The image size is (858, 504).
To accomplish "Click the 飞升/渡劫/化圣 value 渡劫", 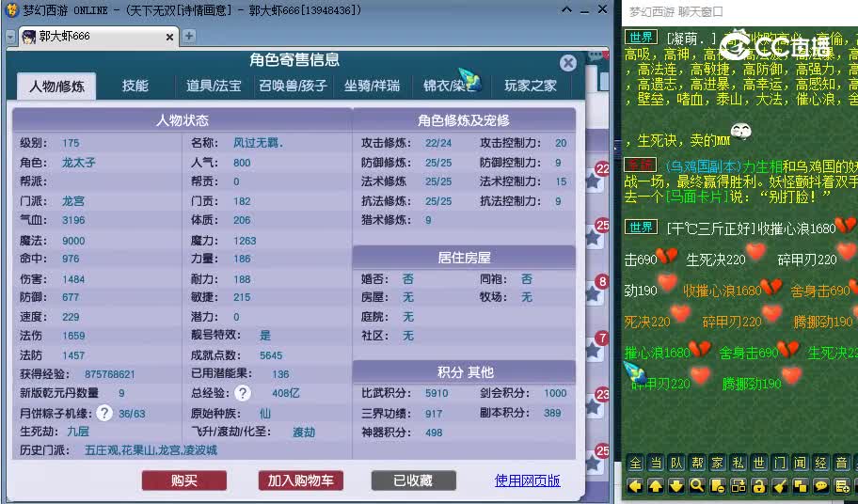I will (x=304, y=433).
